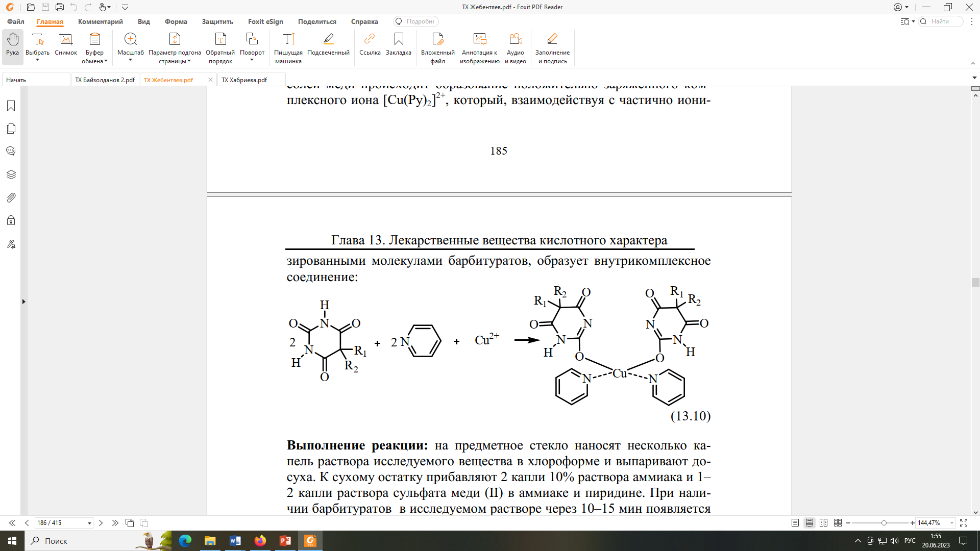Toggle Обратный порядок reflow view
The height and width of the screenshot is (551, 980).
click(220, 48)
